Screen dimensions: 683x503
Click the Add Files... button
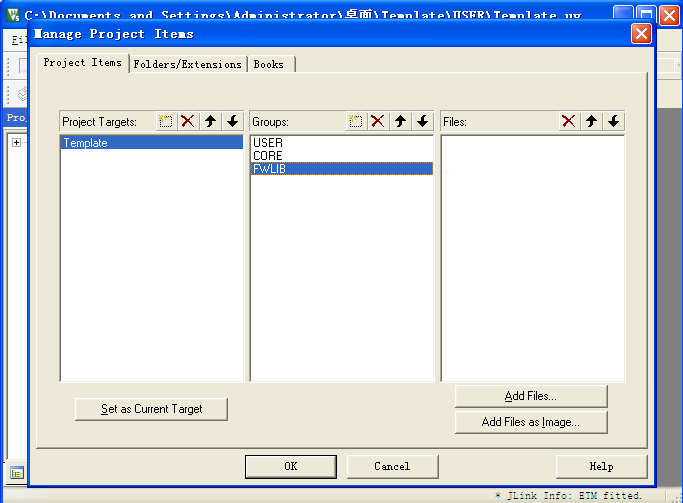(x=531, y=396)
